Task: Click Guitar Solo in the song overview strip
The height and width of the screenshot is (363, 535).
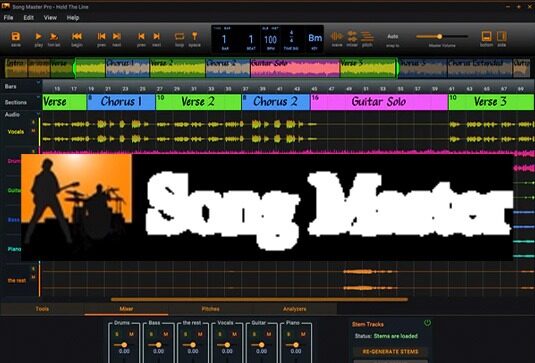Action: tap(295, 68)
